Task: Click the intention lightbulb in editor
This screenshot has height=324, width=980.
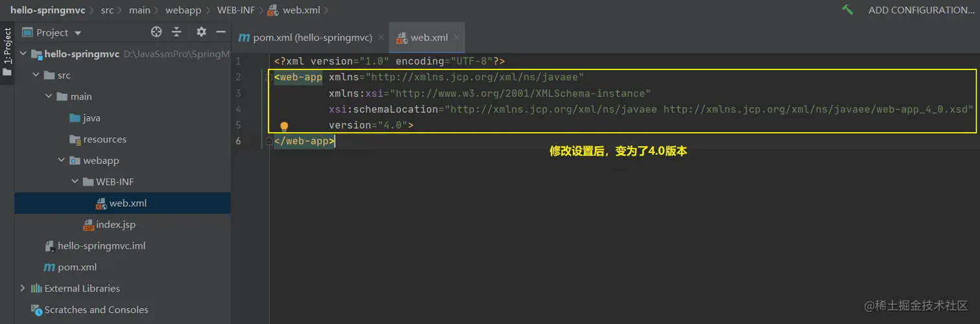Action: coord(284,126)
